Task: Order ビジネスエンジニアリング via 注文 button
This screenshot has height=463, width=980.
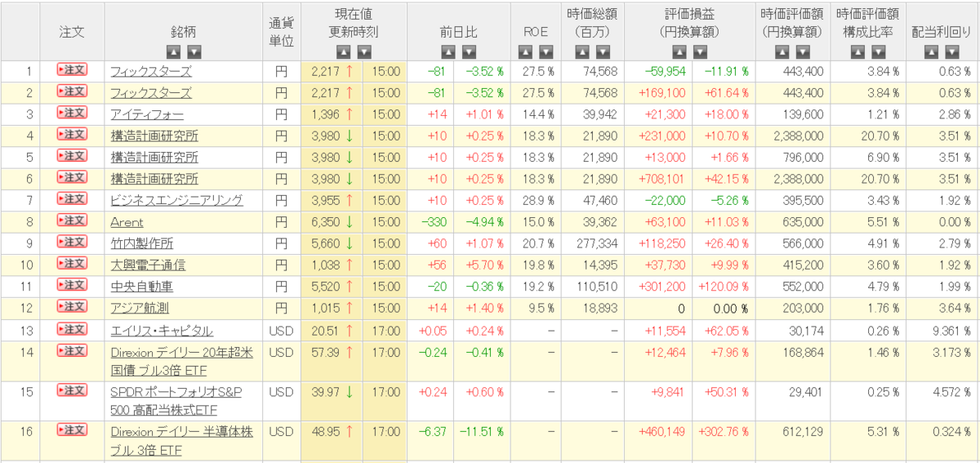Action: pyautogui.click(x=72, y=199)
